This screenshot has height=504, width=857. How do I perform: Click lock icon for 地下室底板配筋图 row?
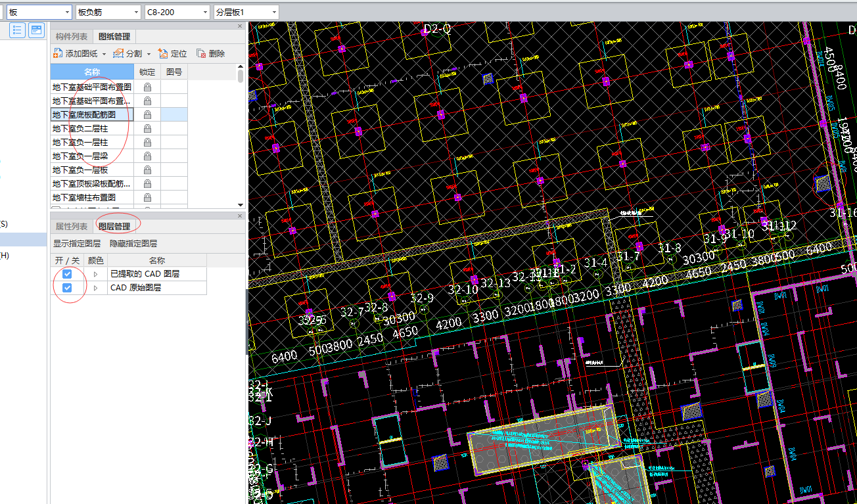[x=147, y=114]
